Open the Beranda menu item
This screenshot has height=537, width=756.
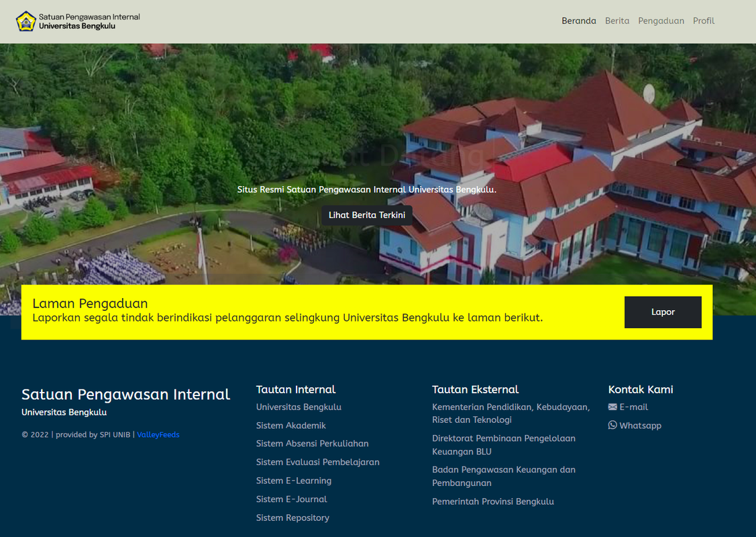[x=578, y=21]
